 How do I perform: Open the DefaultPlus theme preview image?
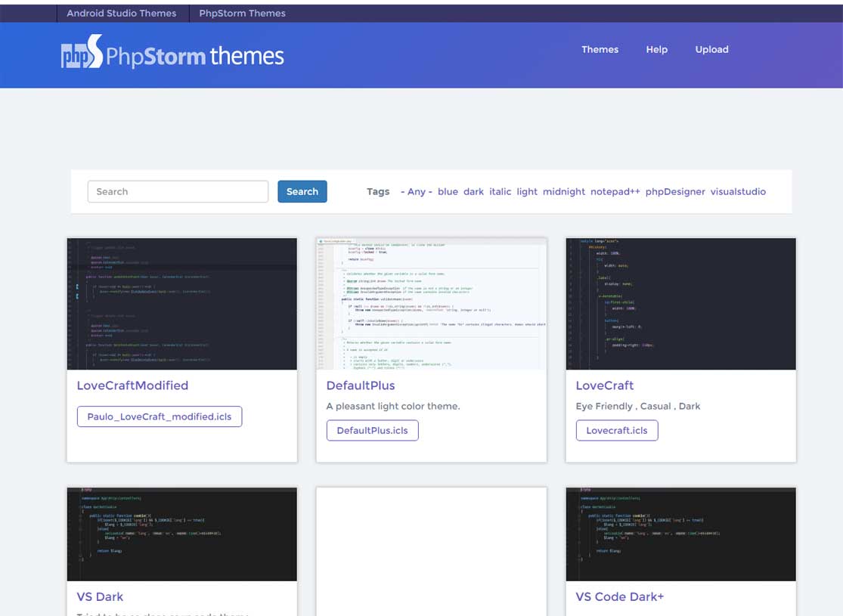pyautogui.click(x=431, y=304)
